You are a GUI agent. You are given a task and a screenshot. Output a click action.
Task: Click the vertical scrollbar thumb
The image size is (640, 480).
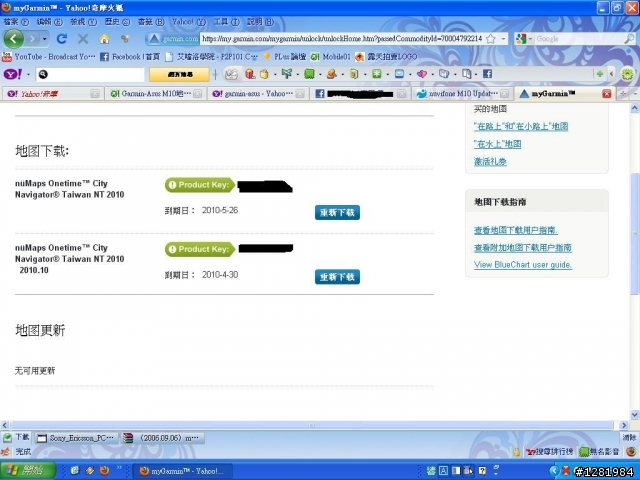[634, 233]
